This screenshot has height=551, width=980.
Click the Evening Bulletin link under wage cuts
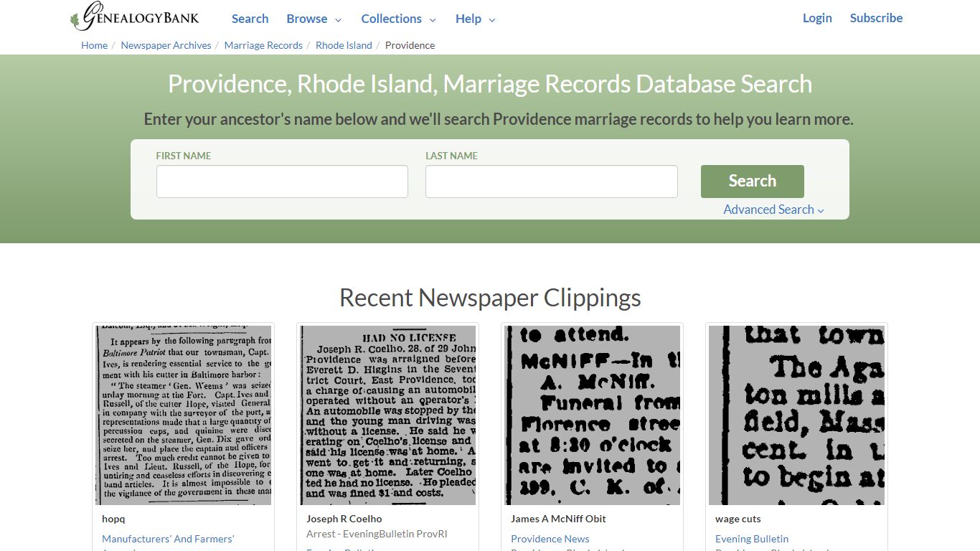[752, 539]
